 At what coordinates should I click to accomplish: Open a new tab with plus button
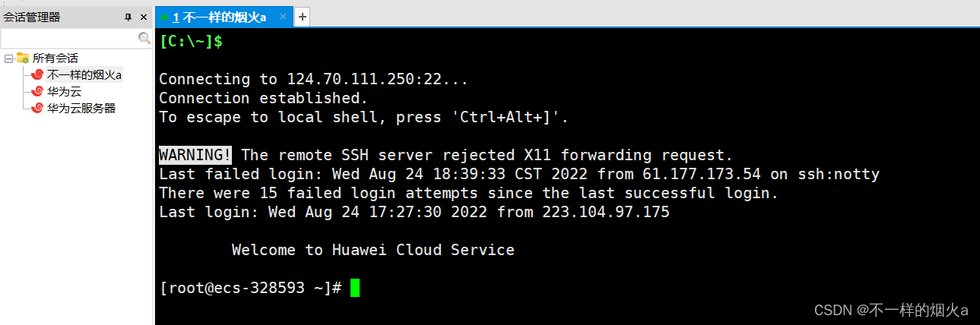tap(302, 17)
